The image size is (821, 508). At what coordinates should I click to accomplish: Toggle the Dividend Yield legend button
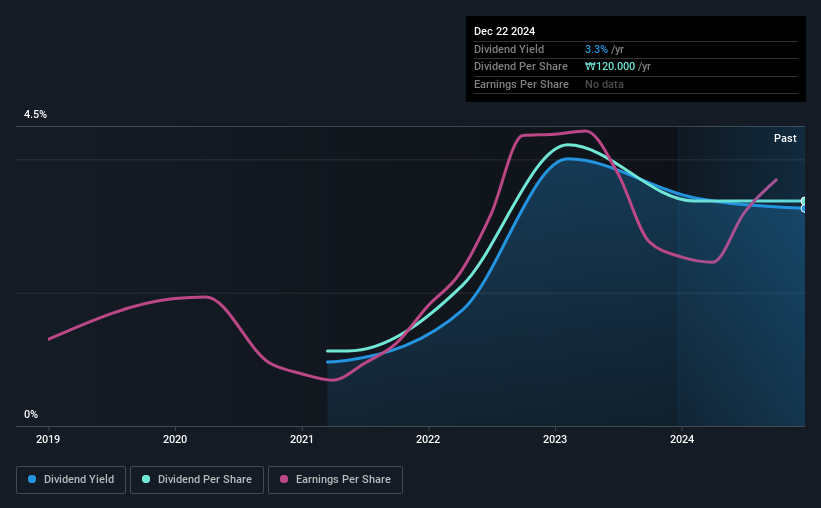tap(71, 480)
